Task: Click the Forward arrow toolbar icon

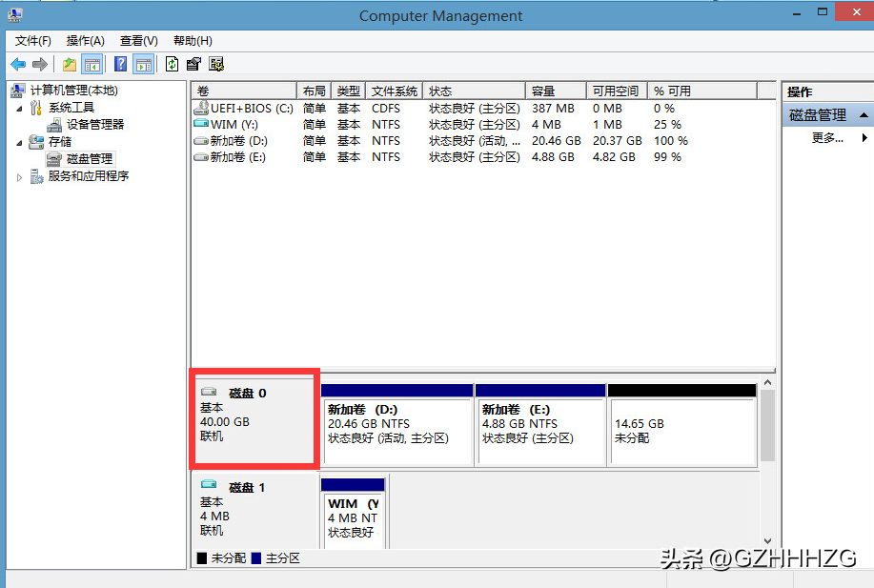Action: click(x=40, y=65)
